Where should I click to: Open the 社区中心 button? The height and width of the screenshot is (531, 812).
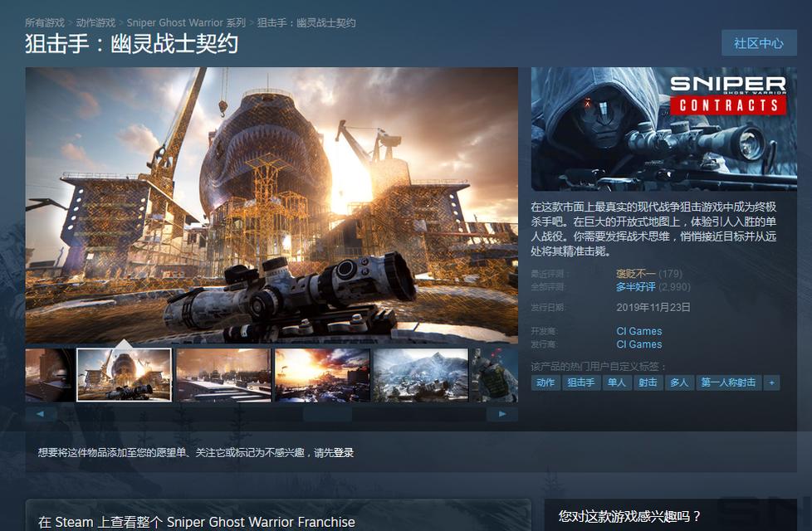759,43
